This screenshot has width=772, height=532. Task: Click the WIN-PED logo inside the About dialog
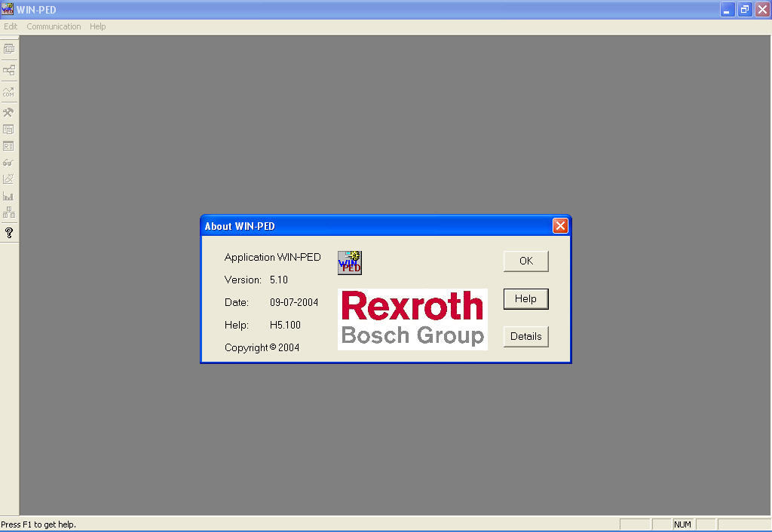pyautogui.click(x=349, y=262)
